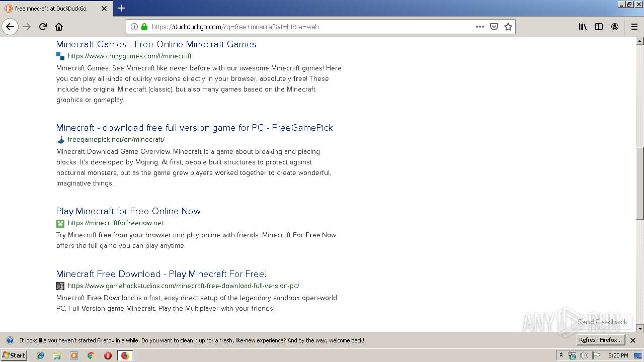Click the forward navigation arrow
644x362 pixels.
tap(27, 27)
